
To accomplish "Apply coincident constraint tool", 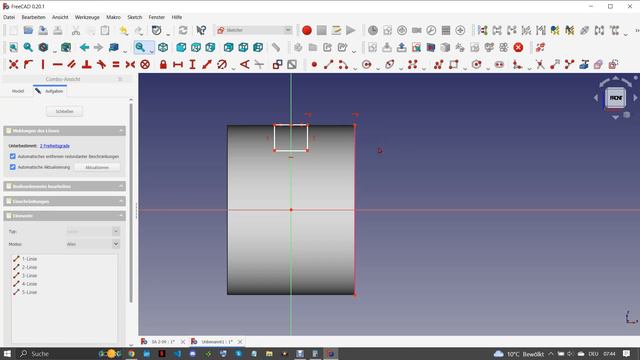I will [13, 64].
